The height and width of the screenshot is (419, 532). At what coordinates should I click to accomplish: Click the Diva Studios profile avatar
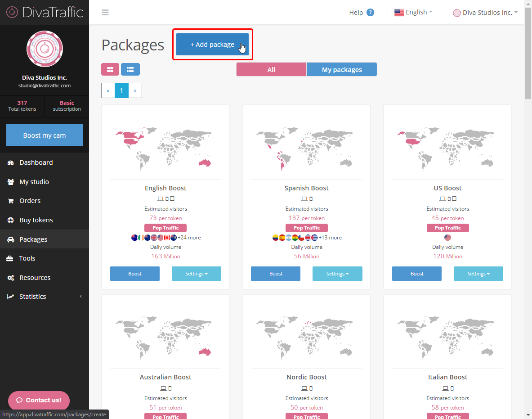click(45, 49)
